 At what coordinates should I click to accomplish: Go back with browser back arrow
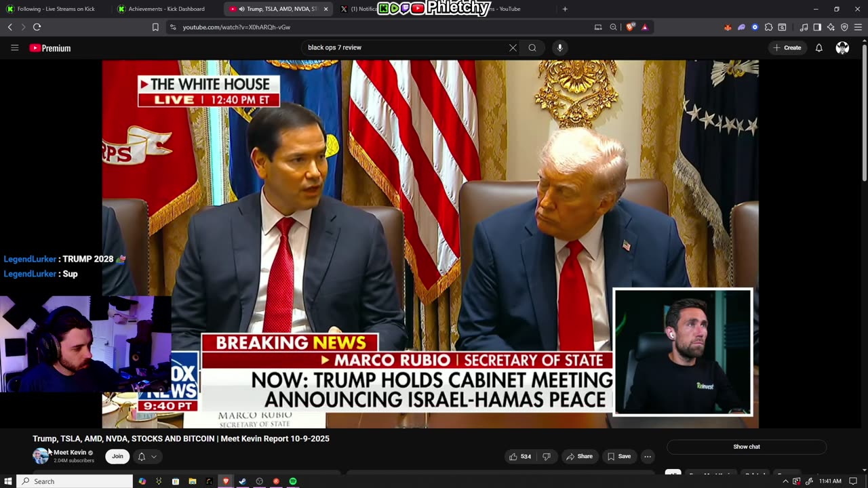click(x=9, y=27)
